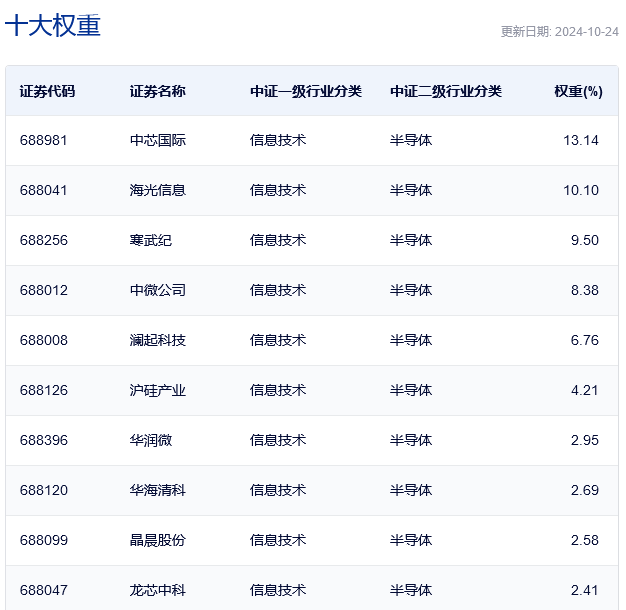Open the 海光信息 security name
The width and height of the screenshot is (626, 610).
(x=157, y=190)
